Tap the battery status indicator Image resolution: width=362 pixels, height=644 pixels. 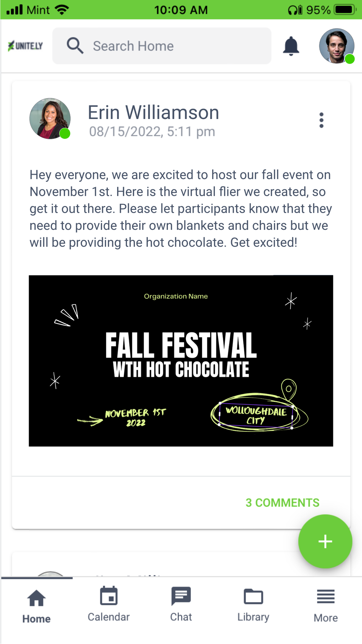pos(345,10)
